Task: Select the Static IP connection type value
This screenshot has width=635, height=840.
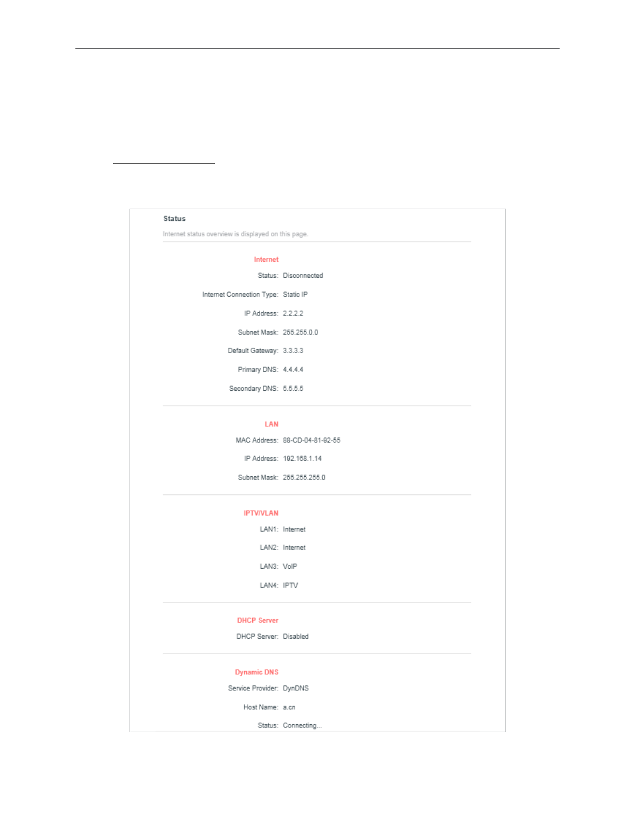Action: (x=295, y=295)
